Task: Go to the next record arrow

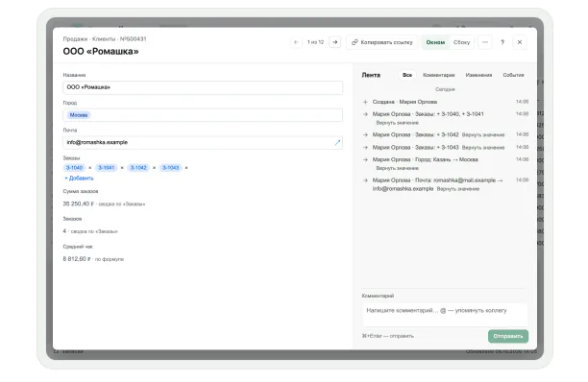Action: click(x=335, y=42)
